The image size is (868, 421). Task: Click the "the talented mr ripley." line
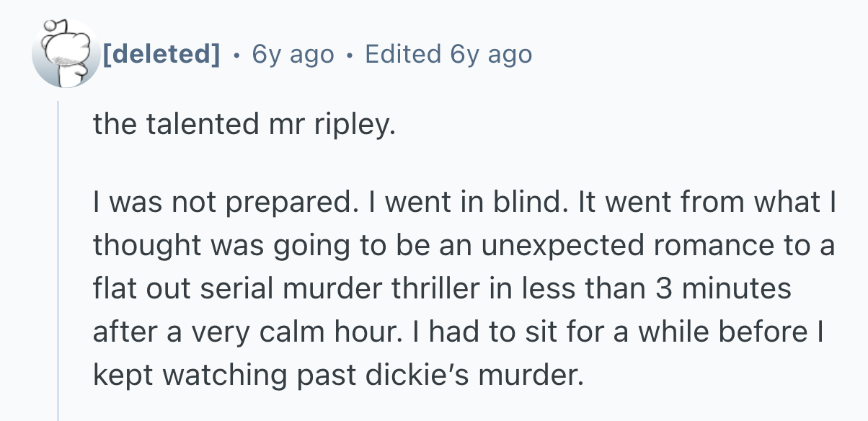pyautogui.click(x=244, y=125)
